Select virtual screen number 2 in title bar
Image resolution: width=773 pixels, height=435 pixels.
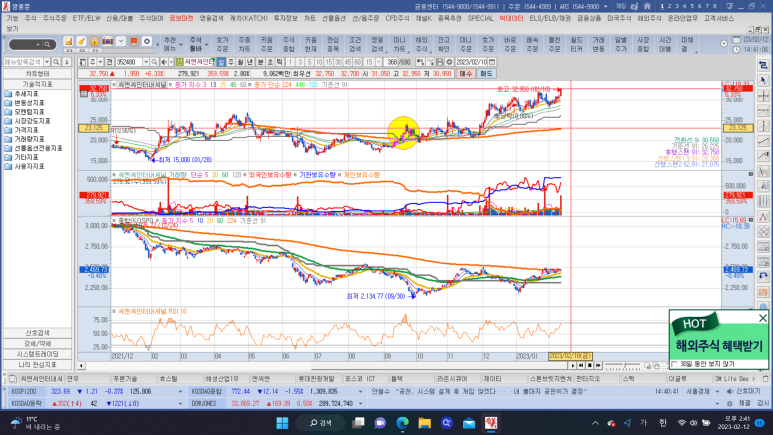coord(669,6)
